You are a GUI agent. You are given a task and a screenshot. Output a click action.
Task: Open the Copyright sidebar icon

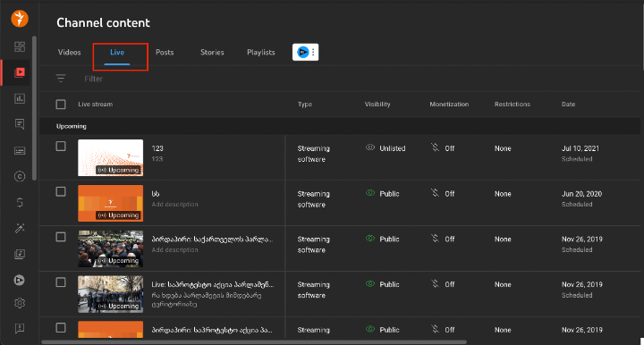click(x=20, y=176)
